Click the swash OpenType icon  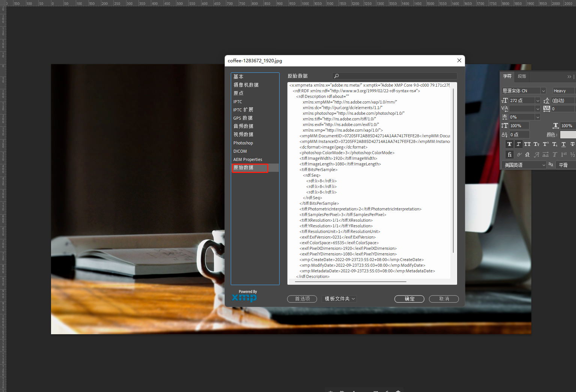point(537,155)
